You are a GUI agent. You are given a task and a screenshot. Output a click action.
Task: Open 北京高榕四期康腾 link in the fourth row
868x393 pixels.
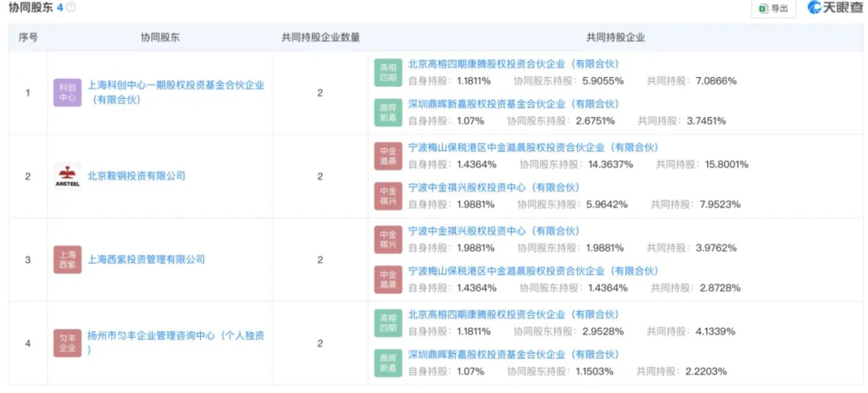click(x=513, y=314)
